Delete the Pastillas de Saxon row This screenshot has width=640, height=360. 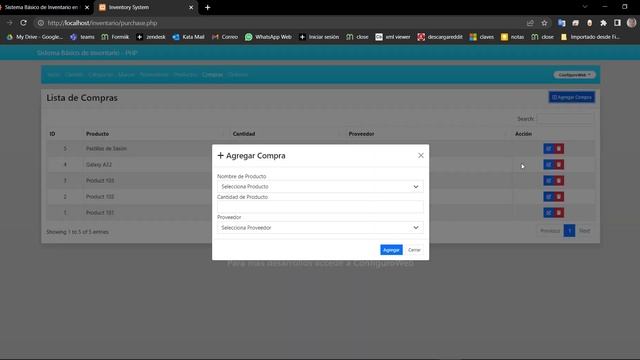coord(559,149)
